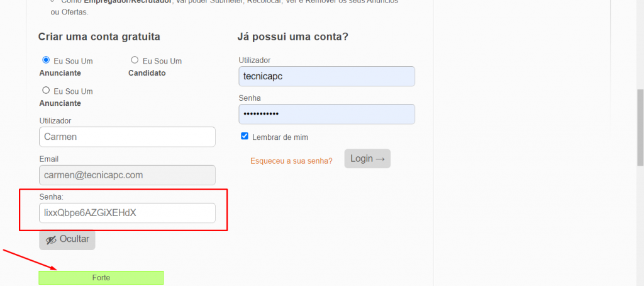The image size is (644, 286).
Task: Focus the Senha field showing generated password
Action: click(127, 213)
